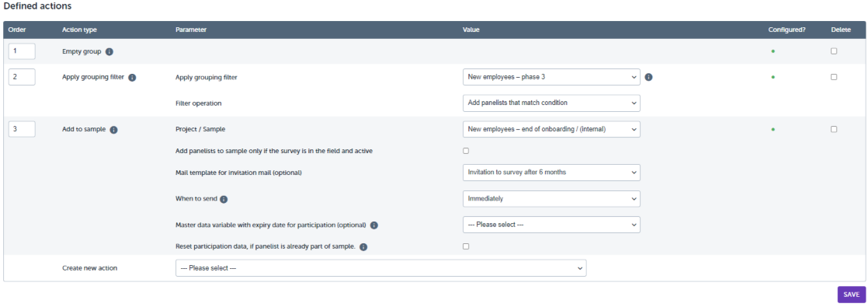Click info icon next to Empty group

pyautogui.click(x=109, y=51)
